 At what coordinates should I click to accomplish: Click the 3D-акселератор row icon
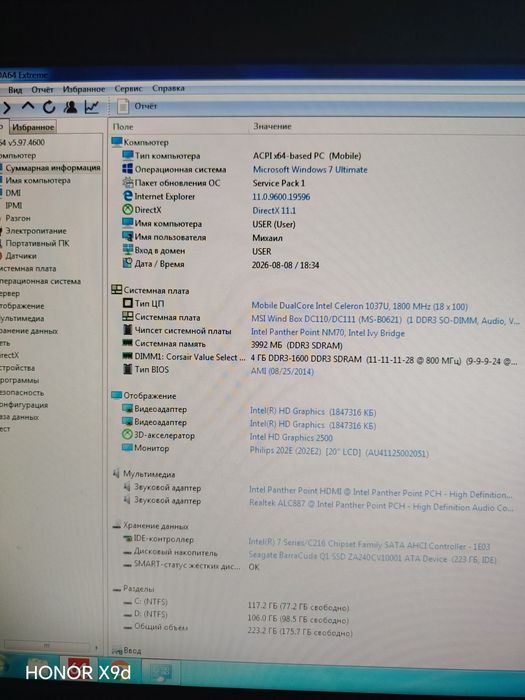coord(127,434)
